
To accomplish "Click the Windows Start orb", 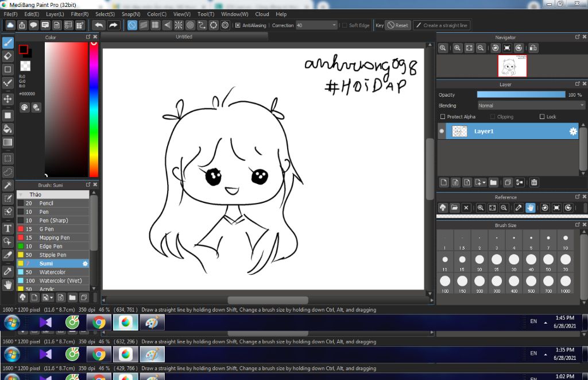I will (x=11, y=323).
